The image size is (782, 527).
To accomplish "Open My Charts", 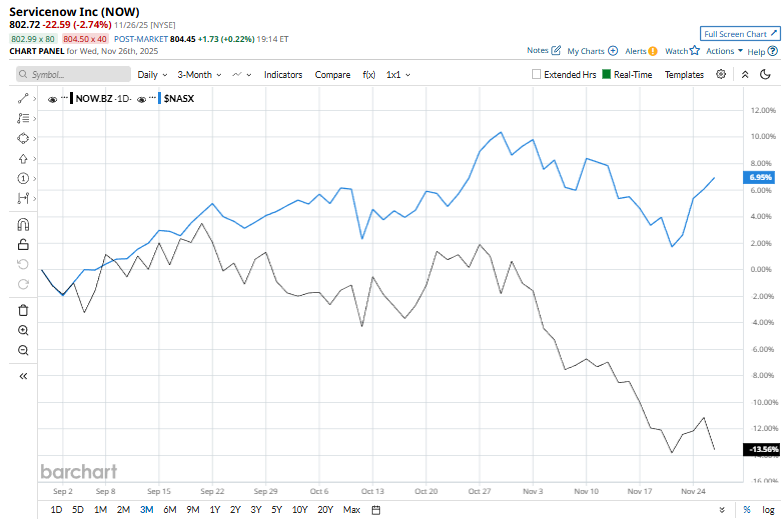I will pos(592,51).
